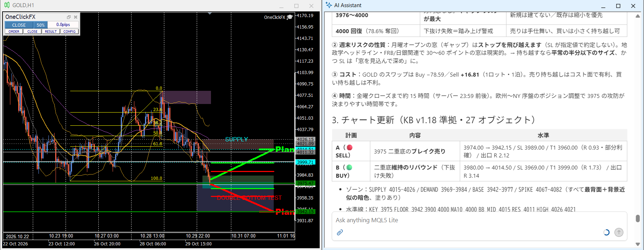
Task: Select the red Plan label on the chart
Action: tap(285, 212)
